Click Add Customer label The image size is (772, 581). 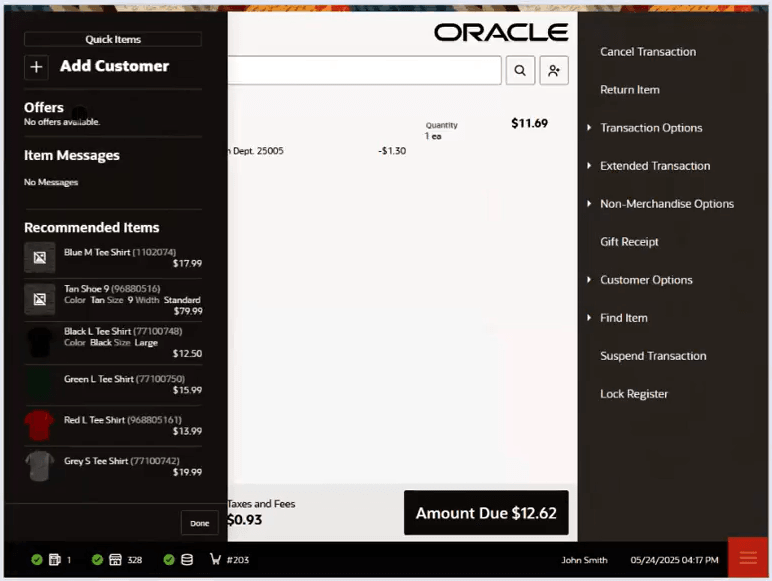[x=114, y=66]
